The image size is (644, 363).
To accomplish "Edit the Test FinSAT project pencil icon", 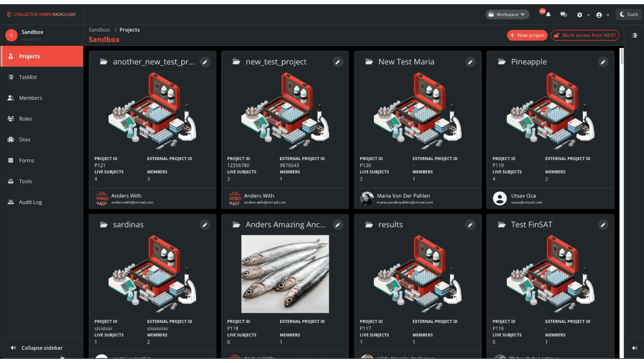I will point(603,224).
